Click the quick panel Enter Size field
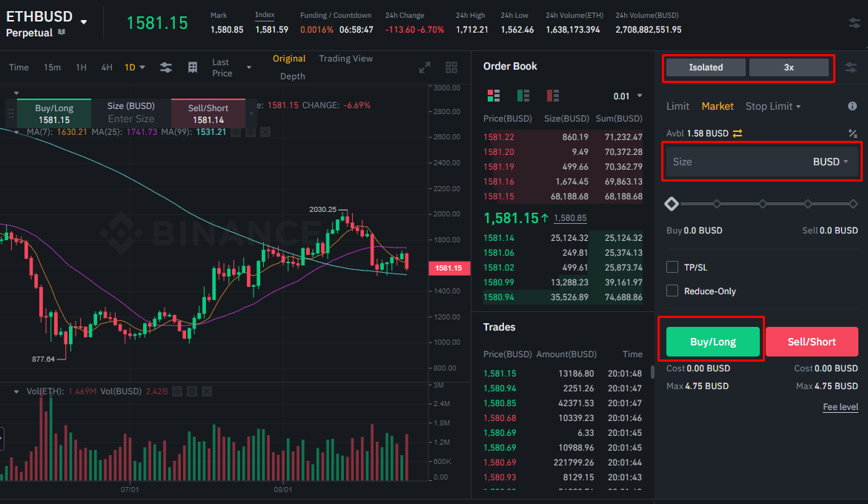The height and width of the screenshot is (504, 868). click(131, 119)
